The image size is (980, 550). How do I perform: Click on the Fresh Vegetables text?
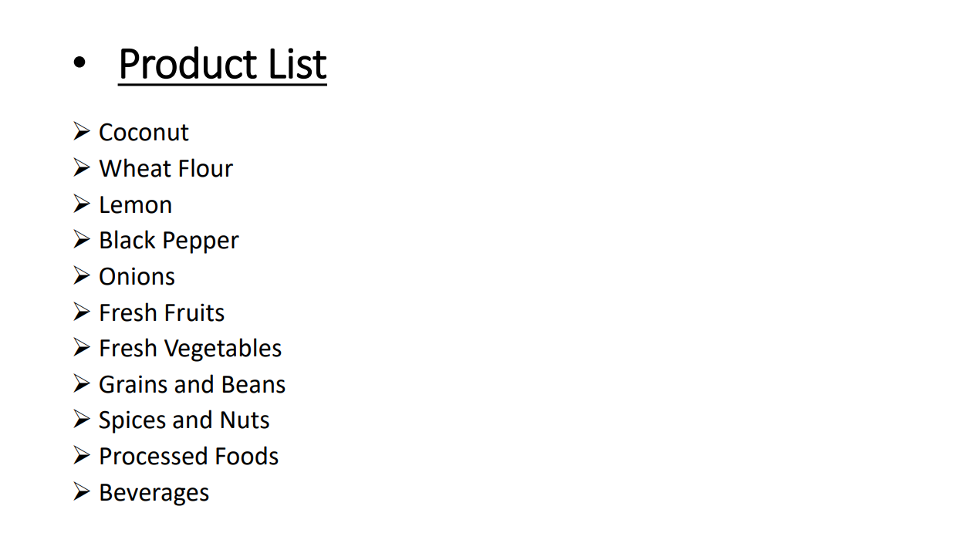190,349
